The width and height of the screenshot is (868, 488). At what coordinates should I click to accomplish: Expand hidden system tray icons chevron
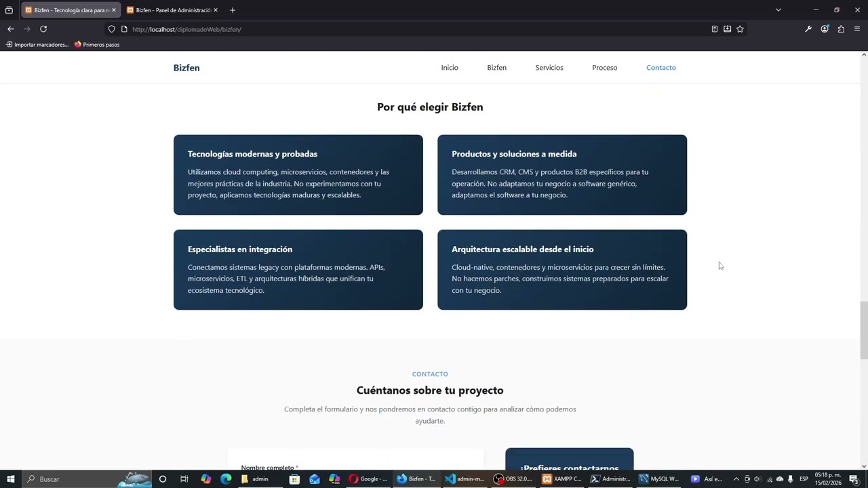736,479
